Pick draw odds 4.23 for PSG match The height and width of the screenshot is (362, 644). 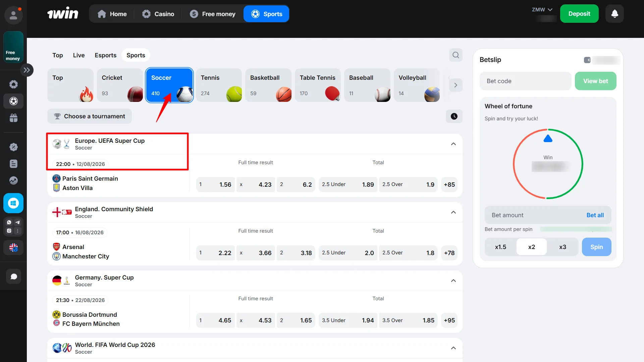(x=256, y=185)
